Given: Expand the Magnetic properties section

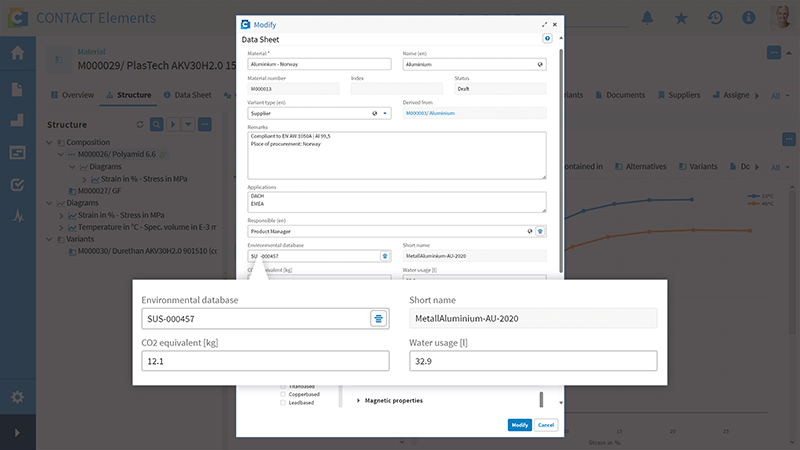Looking at the screenshot, I should point(359,400).
